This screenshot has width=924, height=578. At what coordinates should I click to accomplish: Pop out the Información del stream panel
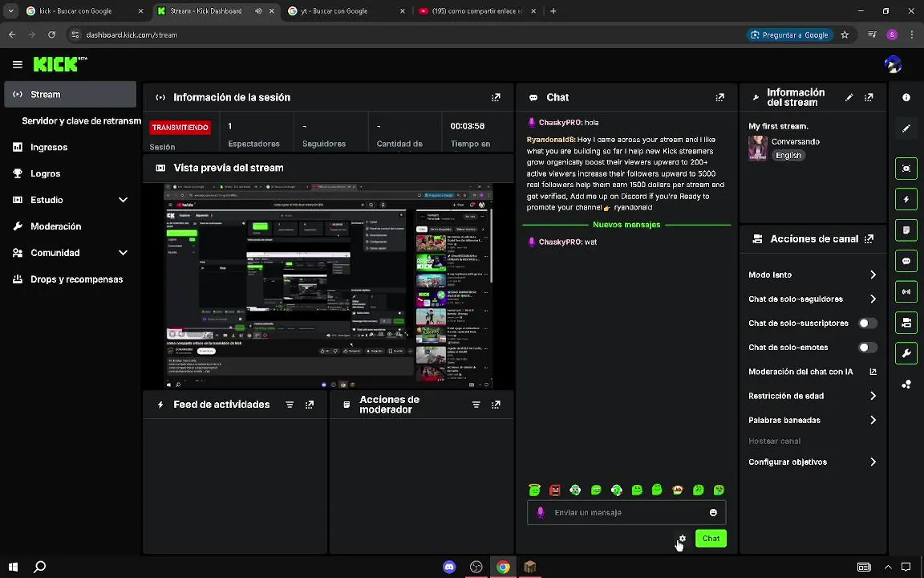(x=869, y=97)
